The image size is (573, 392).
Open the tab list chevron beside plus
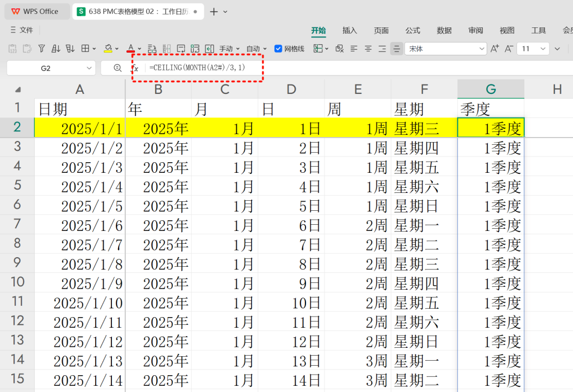[x=225, y=12]
